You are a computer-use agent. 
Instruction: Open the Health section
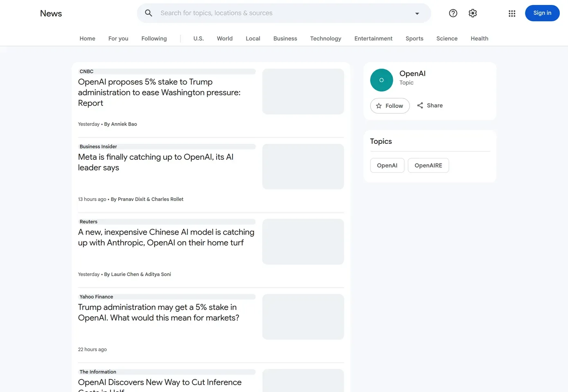pyautogui.click(x=479, y=38)
